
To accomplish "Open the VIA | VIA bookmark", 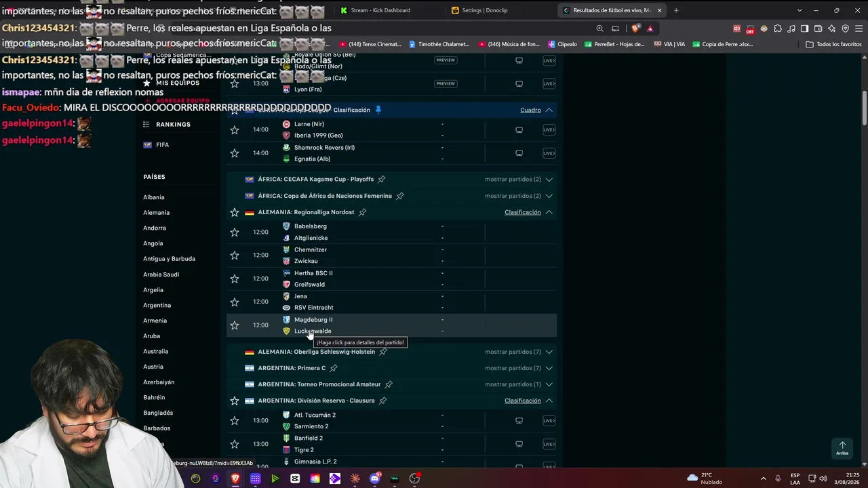I will pyautogui.click(x=669, y=44).
